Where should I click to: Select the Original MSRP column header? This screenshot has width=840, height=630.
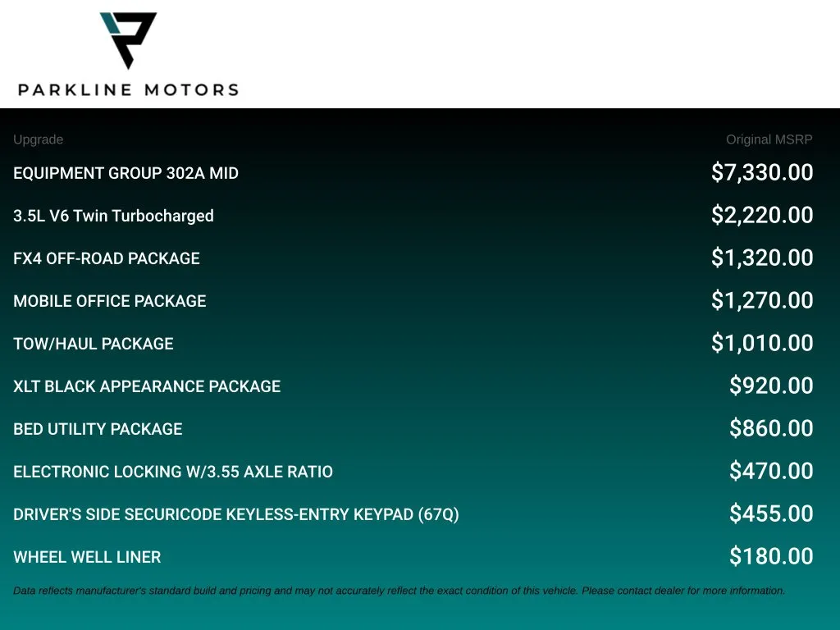tap(769, 139)
